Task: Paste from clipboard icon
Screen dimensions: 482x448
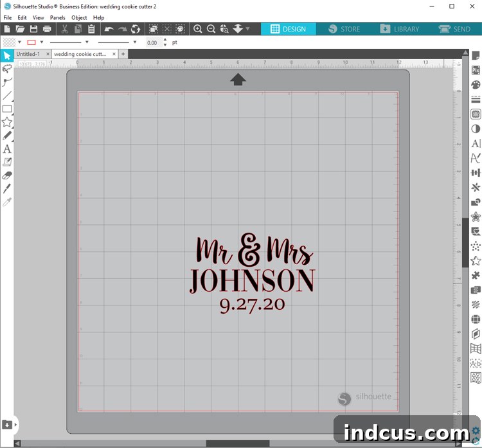Action: [91, 29]
